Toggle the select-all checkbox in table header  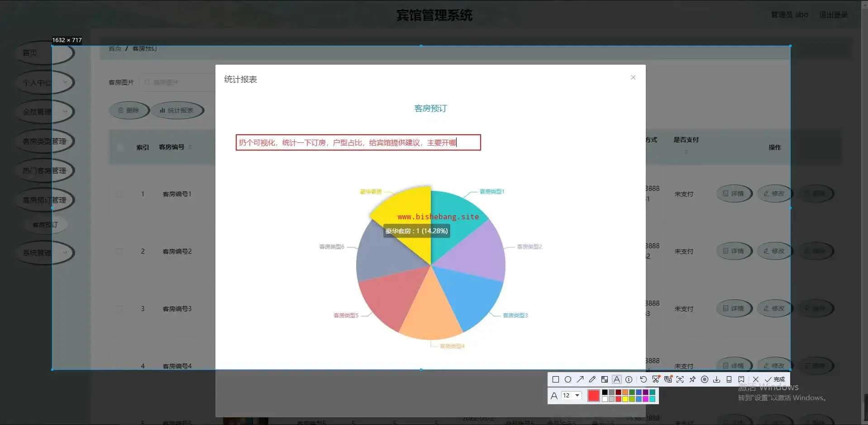click(x=120, y=147)
